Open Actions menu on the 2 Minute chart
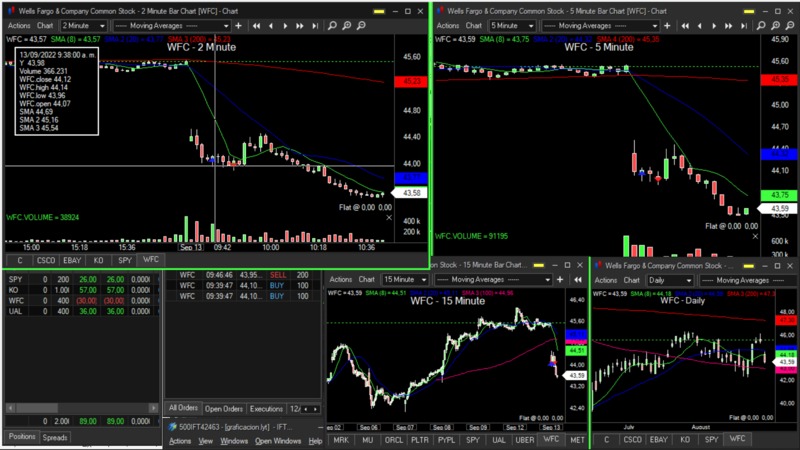This screenshot has width=800, height=450. click(17, 25)
